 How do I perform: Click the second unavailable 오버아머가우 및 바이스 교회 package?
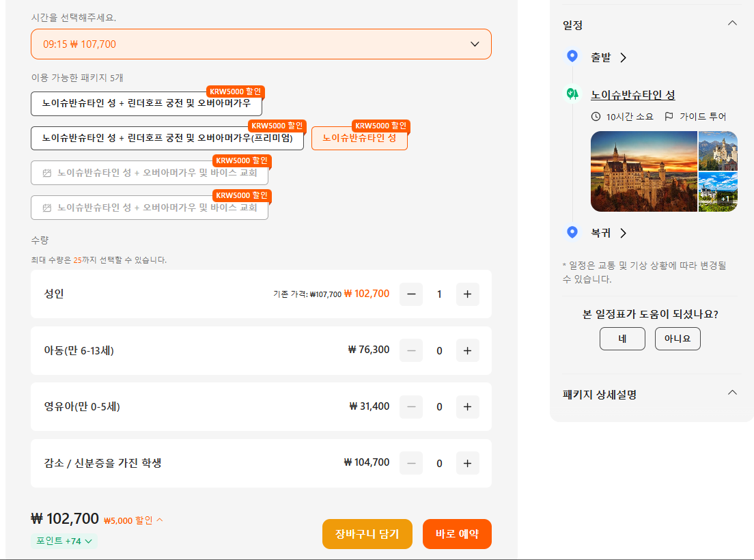click(x=150, y=208)
